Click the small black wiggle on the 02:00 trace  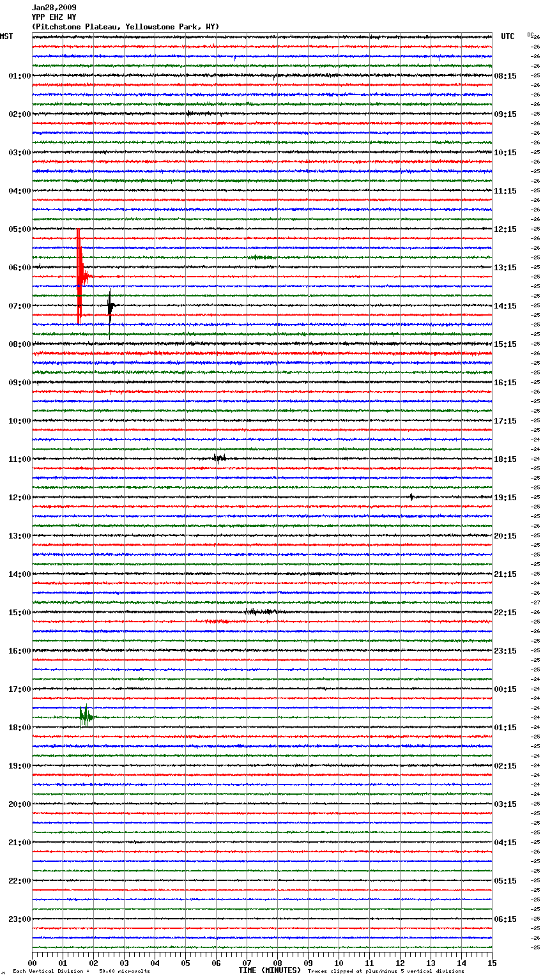pyautogui.click(x=189, y=114)
